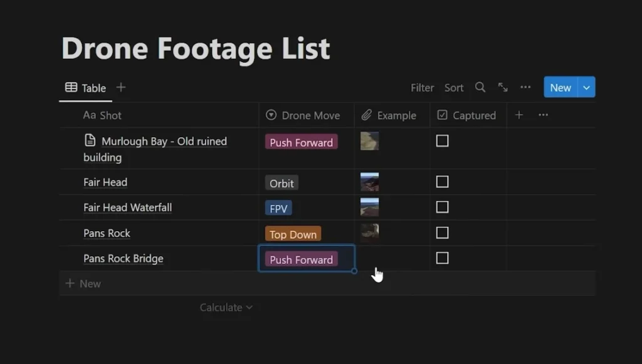Open the Pans Rock page

click(107, 233)
